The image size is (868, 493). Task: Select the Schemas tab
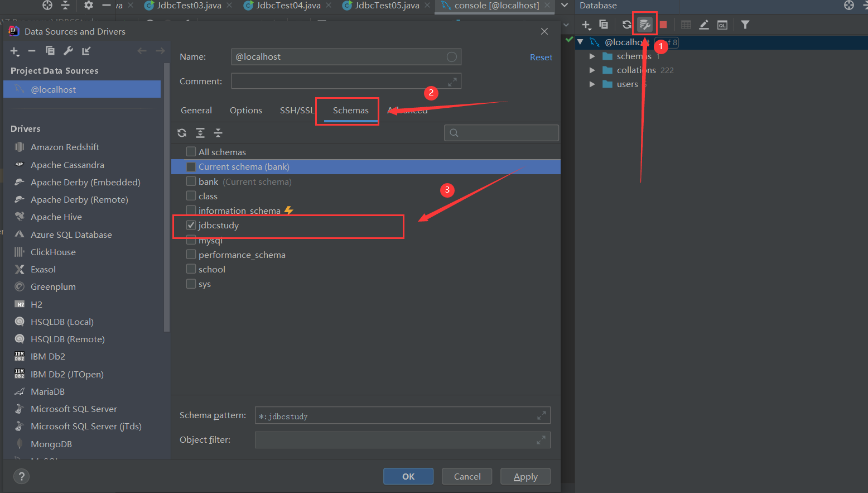351,111
